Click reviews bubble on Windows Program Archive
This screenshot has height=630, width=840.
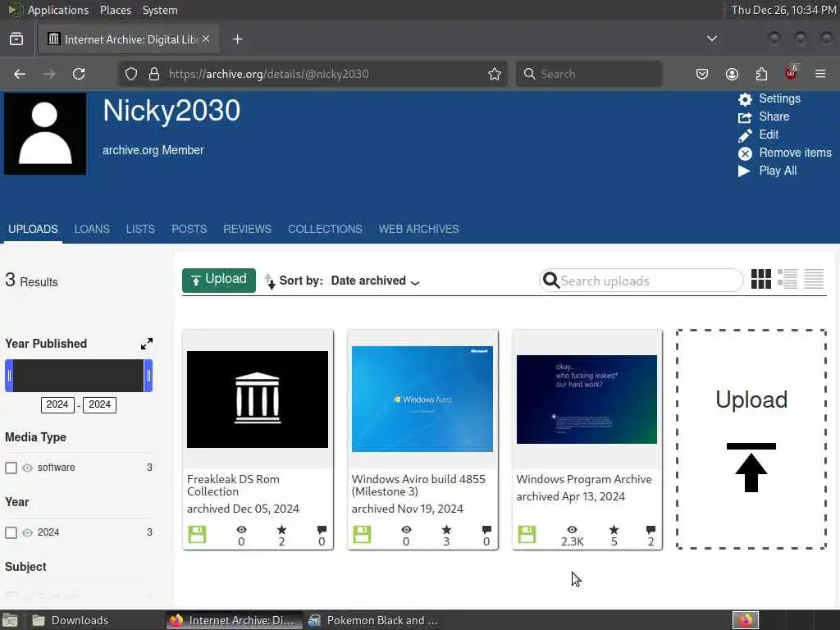[x=651, y=530]
